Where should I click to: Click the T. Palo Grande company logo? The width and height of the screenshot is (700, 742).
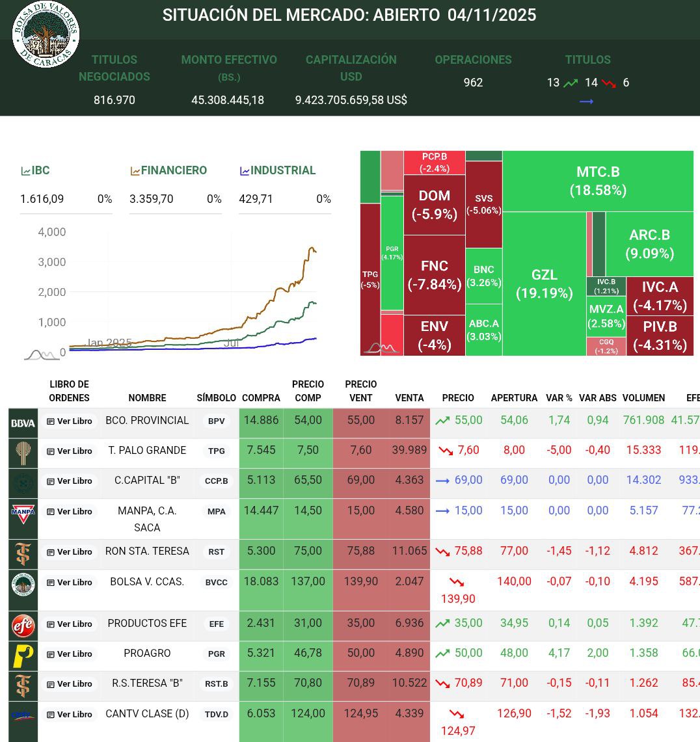pyautogui.click(x=23, y=453)
